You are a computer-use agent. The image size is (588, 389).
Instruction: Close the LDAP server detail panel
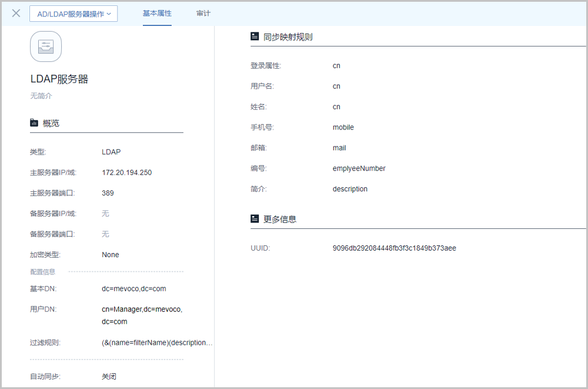click(x=16, y=13)
